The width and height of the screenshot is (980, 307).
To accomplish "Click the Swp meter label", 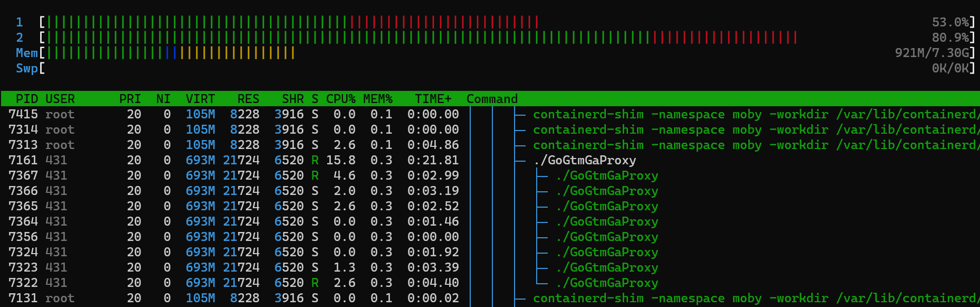I will [x=27, y=68].
